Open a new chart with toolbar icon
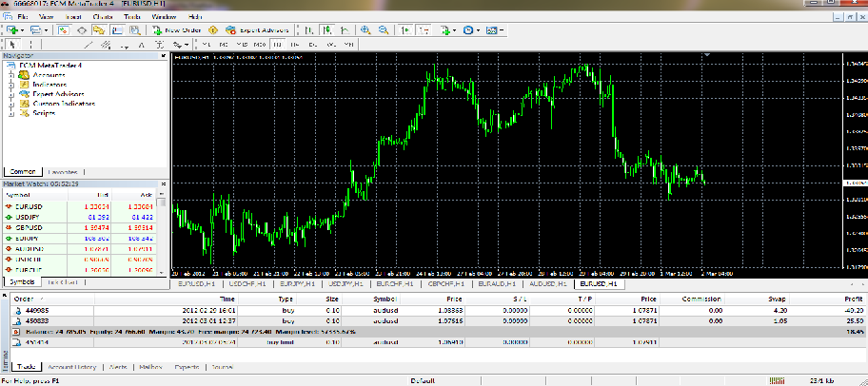 click(12, 29)
